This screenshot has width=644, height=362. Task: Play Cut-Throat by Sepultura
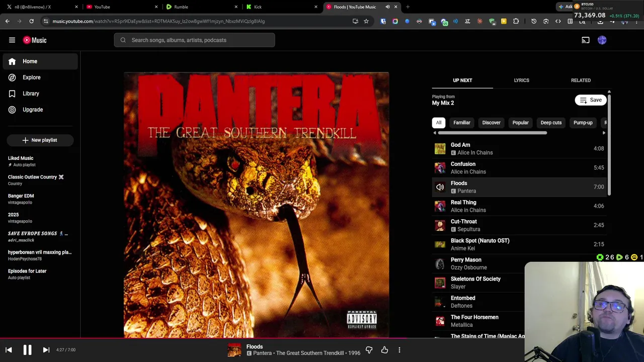(519, 225)
